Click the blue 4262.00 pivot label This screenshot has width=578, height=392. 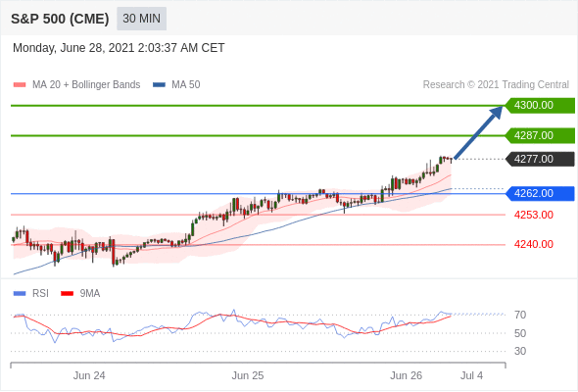pyautogui.click(x=540, y=193)
